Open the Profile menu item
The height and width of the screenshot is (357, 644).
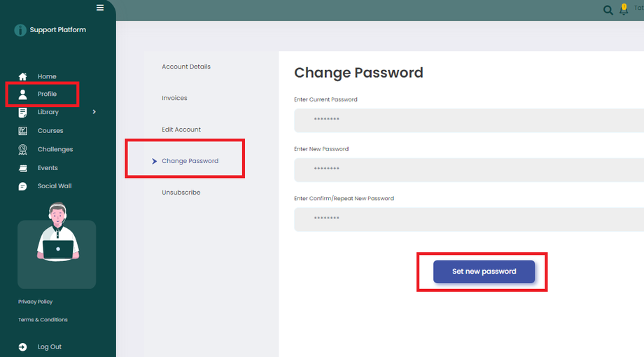coord(46,94)
